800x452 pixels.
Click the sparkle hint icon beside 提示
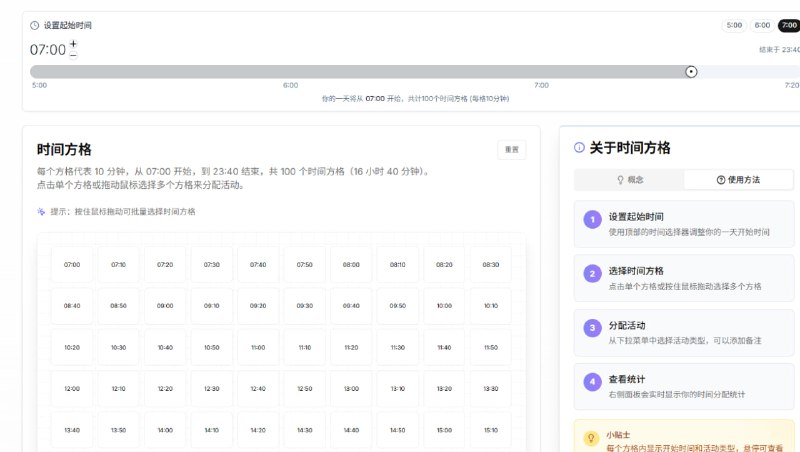click(x=41, y=212)
